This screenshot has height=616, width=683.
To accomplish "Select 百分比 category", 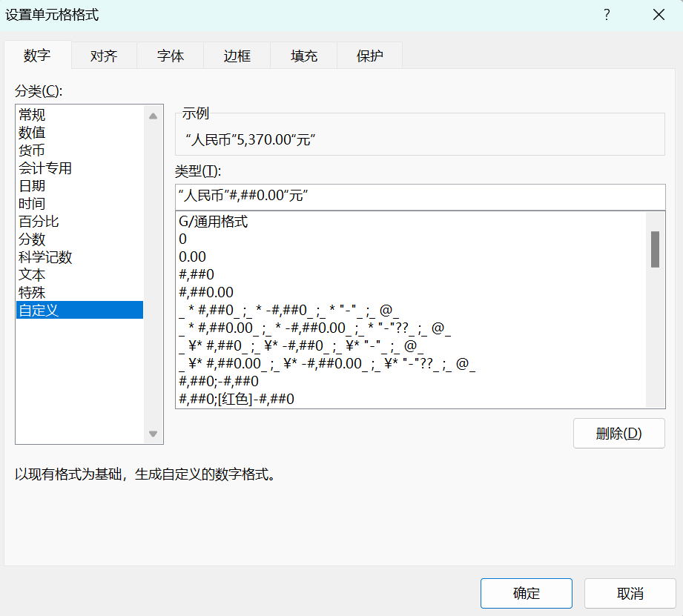I will coord(79,221).
